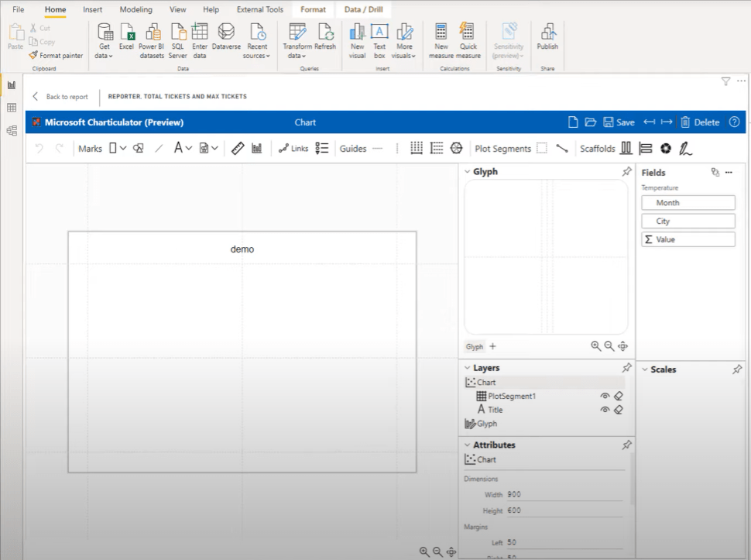Click the Undo arrow in Charticulator toolbar
This screenshot has height=560, width=751.
39,149
